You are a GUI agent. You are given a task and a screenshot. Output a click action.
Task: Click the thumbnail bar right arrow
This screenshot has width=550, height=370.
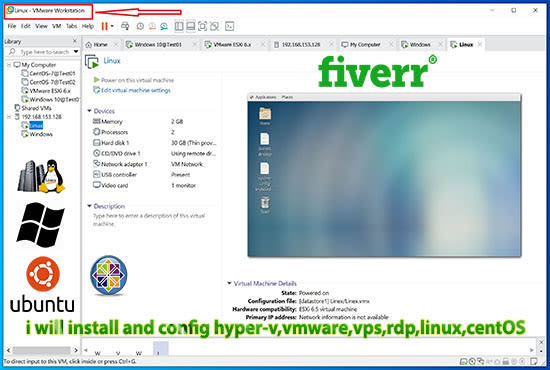pos(532,350)
